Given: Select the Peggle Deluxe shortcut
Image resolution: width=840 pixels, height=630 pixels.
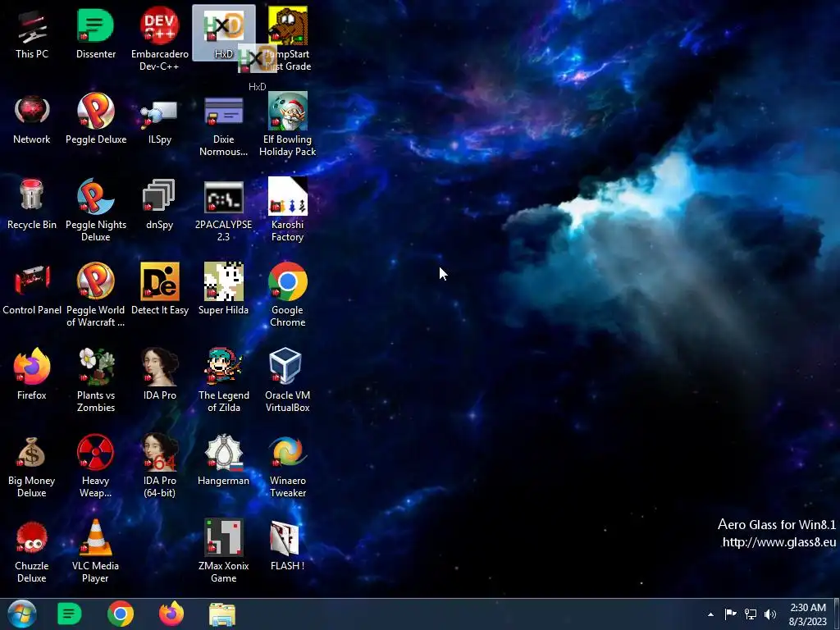Looking at the screenshot, I should point(96,118).
